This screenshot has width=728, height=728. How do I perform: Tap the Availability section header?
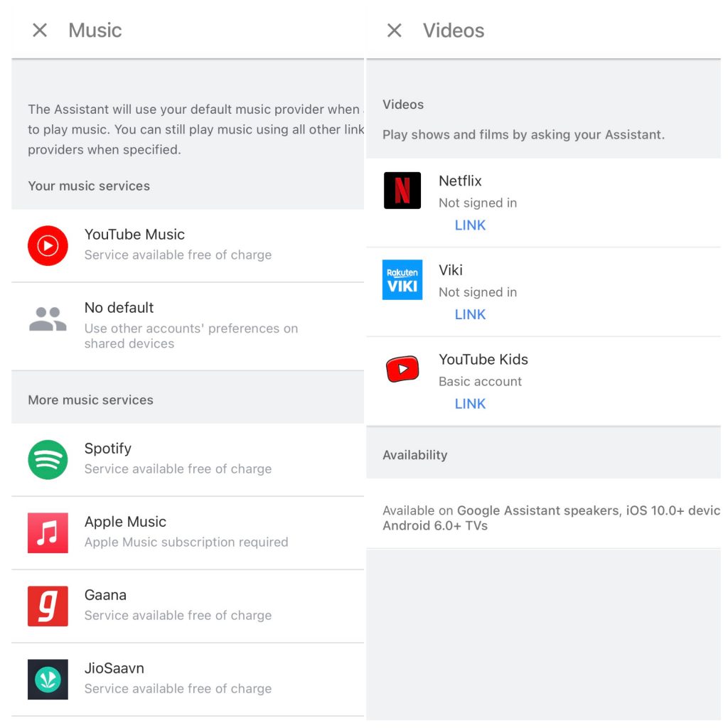tap(414, 455)
